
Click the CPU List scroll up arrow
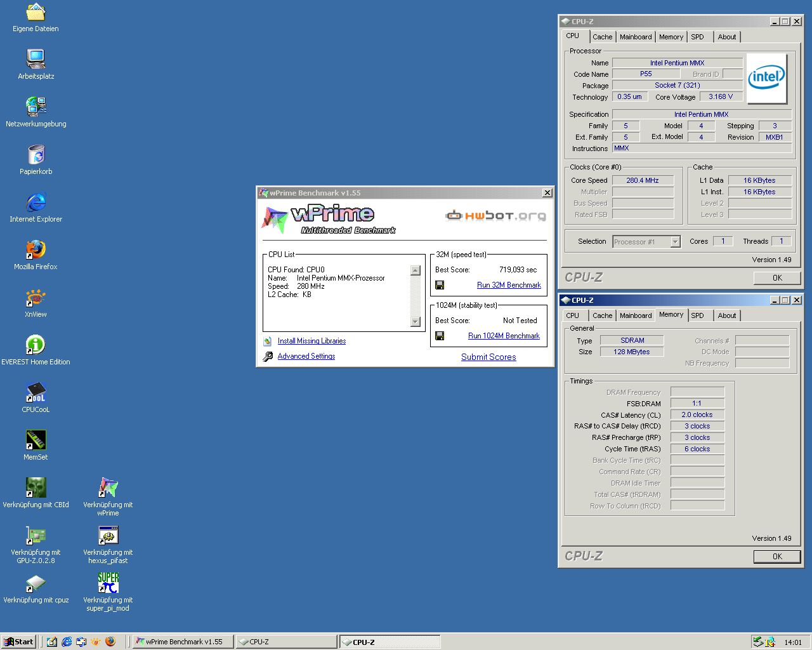tap(416, 270)
